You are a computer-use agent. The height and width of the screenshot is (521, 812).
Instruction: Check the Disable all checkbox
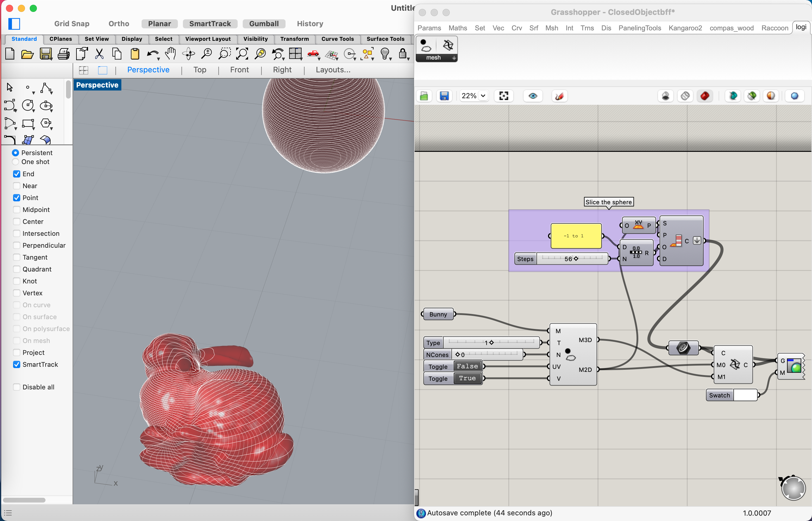click(17, 387)
